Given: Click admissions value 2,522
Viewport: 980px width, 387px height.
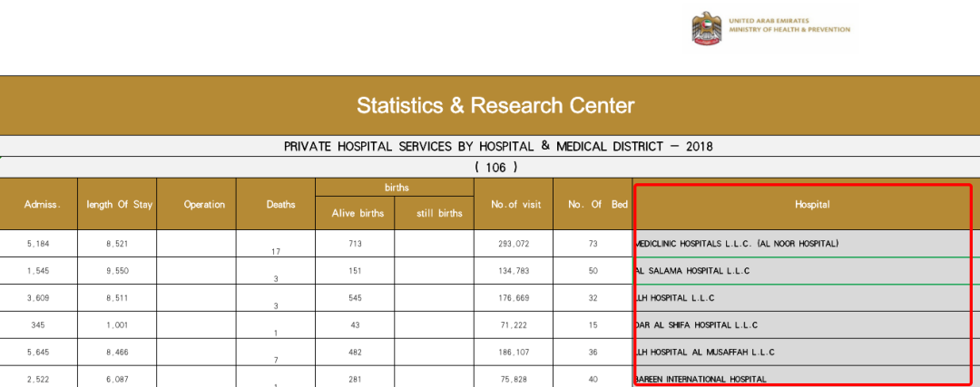Looking at the screenshot, I should coord(39,379).
